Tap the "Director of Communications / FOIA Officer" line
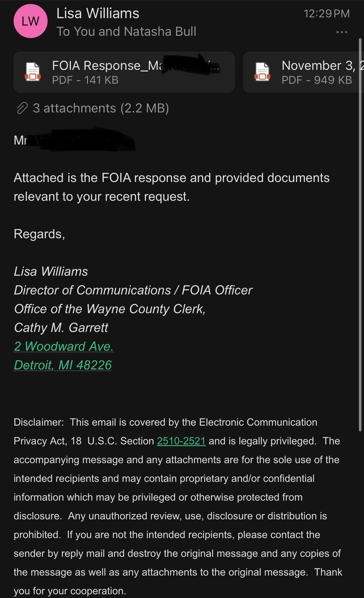Image resolution: width=364 pixels, height=598 pixels. tap(133, 290)
